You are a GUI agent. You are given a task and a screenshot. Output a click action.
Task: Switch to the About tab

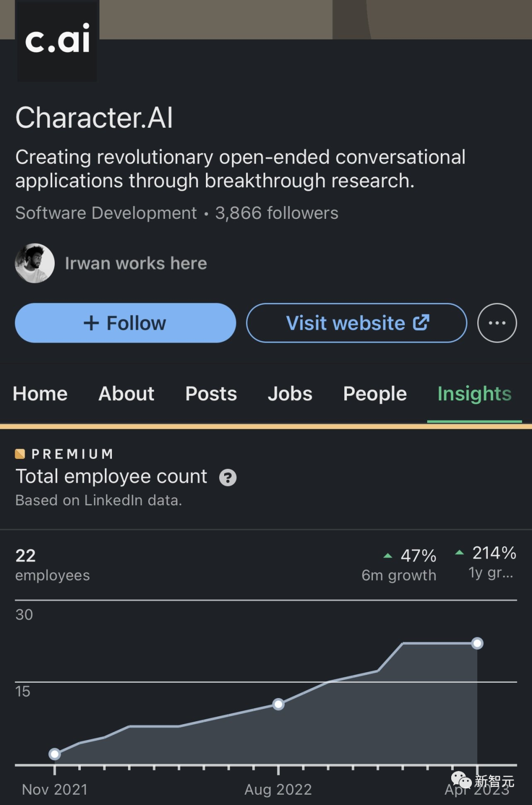click(x=126, y=394)
